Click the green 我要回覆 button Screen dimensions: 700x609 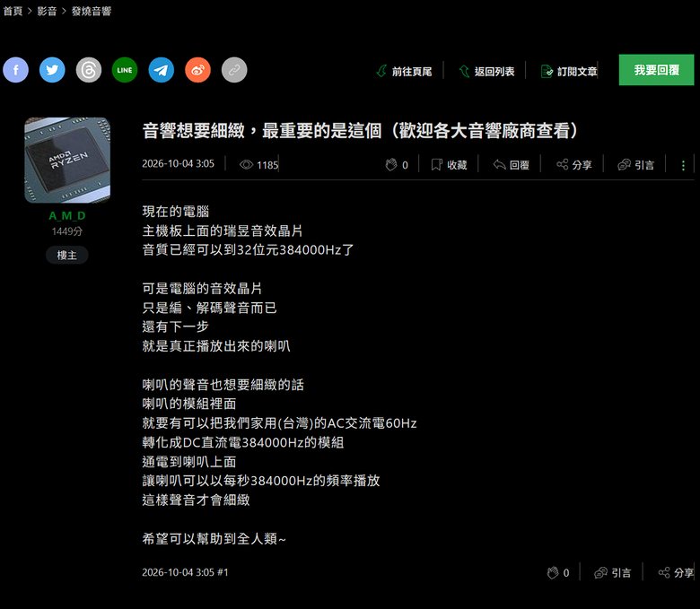(656, 70)
